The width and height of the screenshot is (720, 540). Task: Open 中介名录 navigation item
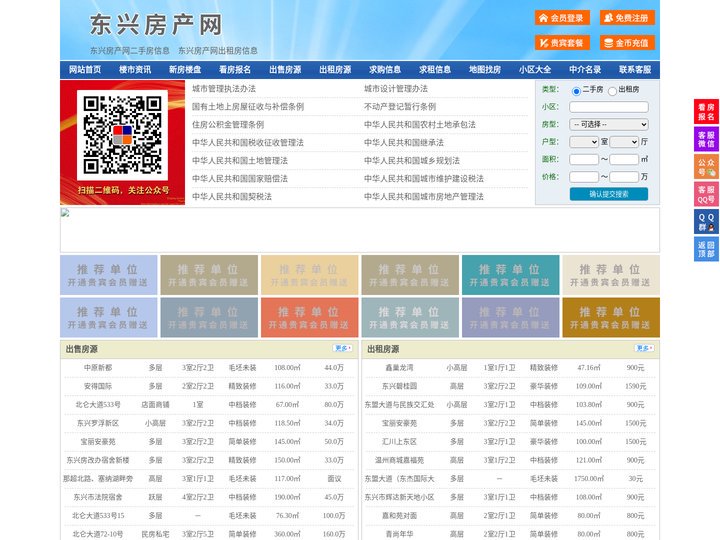(x=585, y=70)
